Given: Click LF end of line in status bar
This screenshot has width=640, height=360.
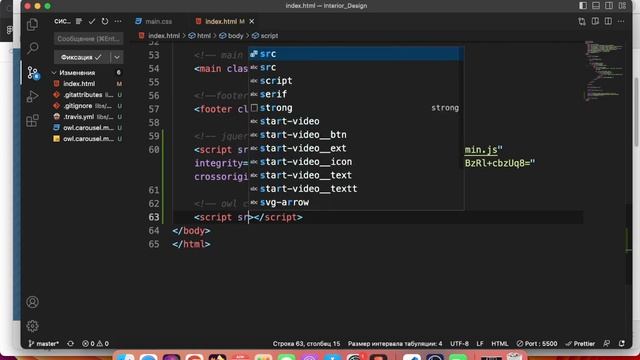Looking at the screenshot, I should point(480,344).
